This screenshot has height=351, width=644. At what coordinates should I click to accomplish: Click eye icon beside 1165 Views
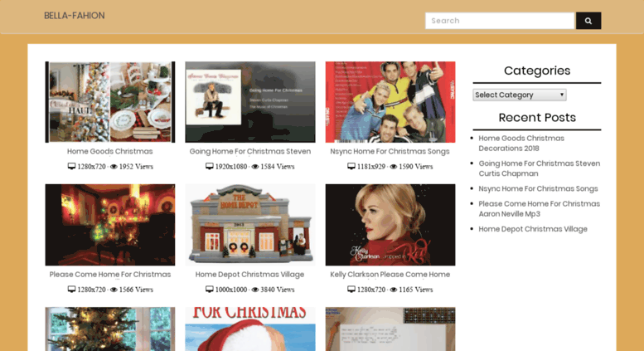click(394, 290)
